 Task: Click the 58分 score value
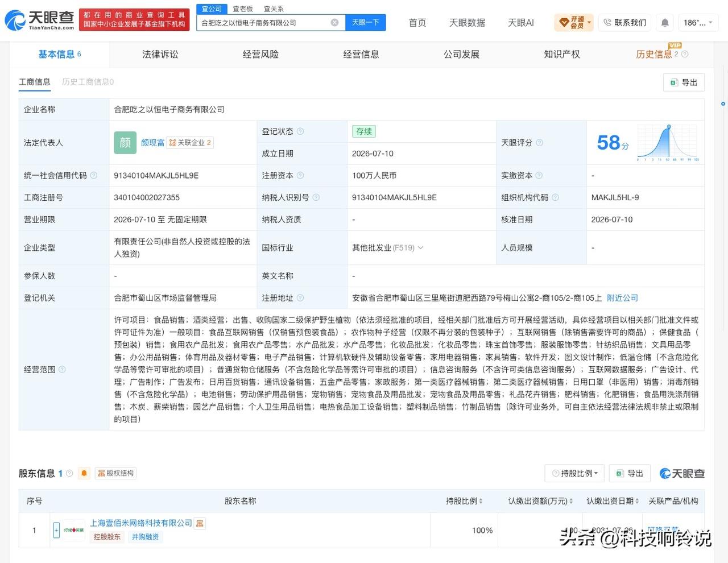613,142
